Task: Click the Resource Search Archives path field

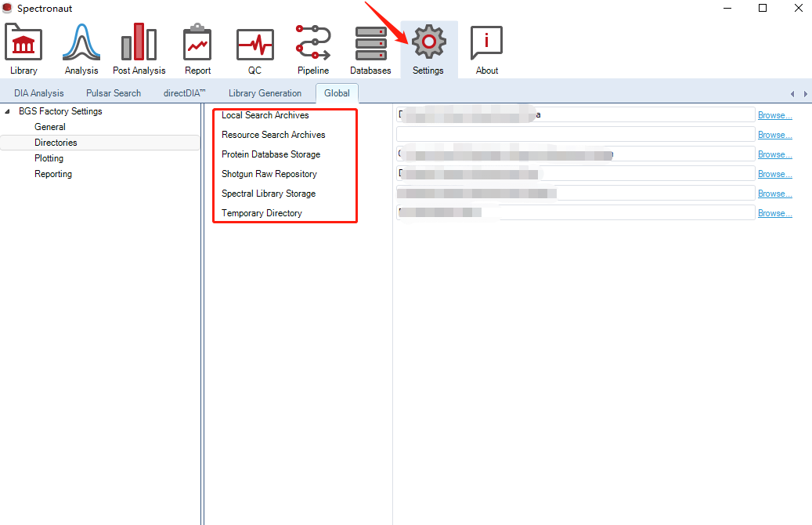Action: (576, 135)
